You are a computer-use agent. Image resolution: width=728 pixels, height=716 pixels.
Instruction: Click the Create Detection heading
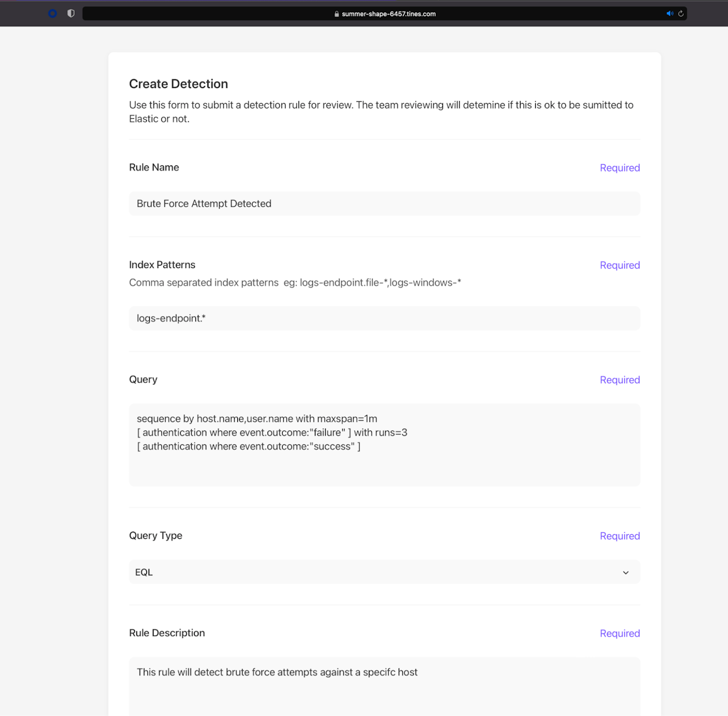click(178, 84)
